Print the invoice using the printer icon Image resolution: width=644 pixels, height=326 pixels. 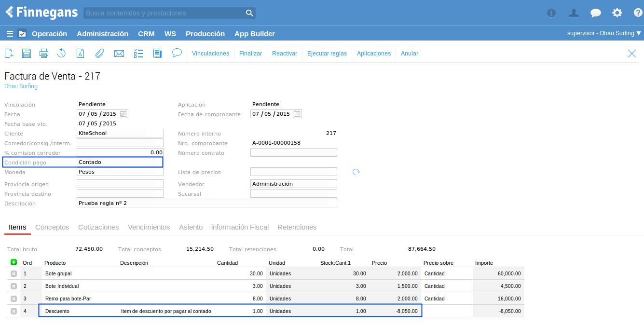coord(44,54)
